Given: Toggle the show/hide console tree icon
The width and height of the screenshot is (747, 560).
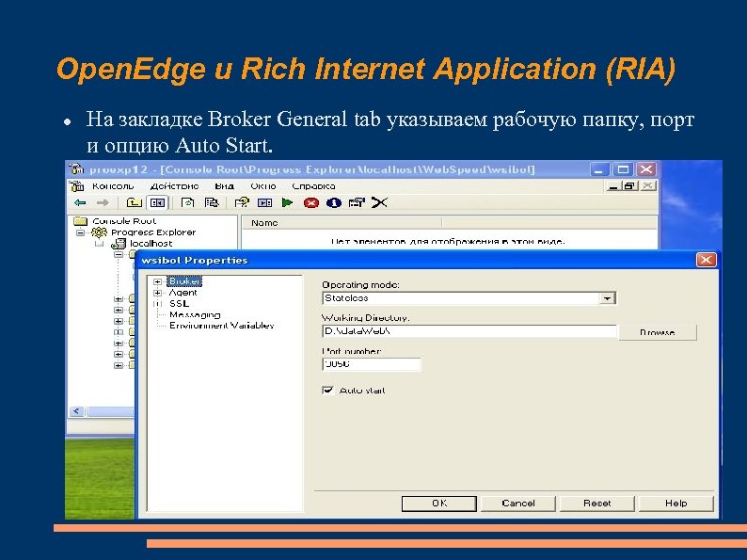Looking at the screenshot, I should [157, 202].
